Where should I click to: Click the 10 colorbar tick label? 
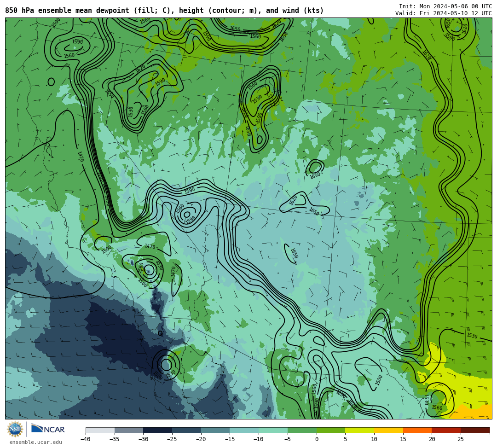click(374, 439)
